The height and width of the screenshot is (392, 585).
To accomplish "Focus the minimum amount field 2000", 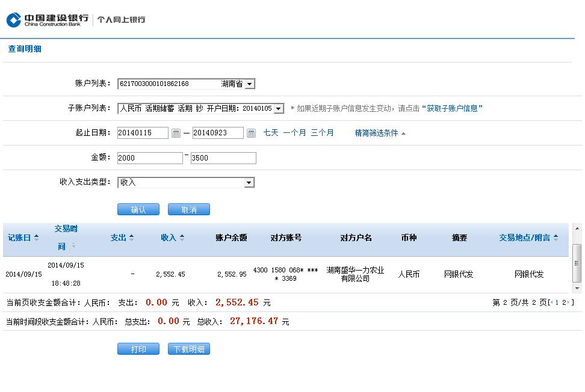I will [x=150, y=158].
